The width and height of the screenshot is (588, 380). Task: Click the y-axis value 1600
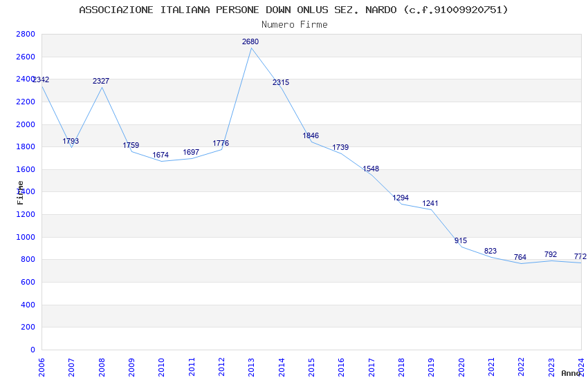click(x=26, y=169)
